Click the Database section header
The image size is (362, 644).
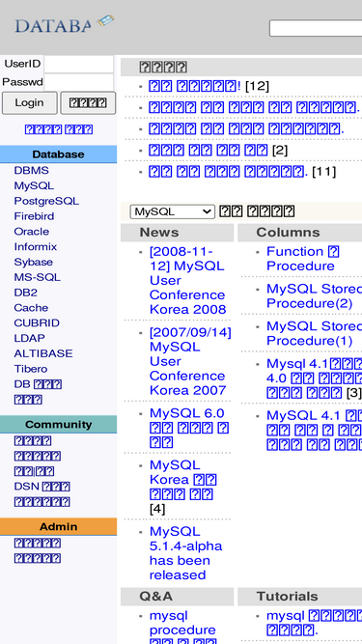[58, 154]
